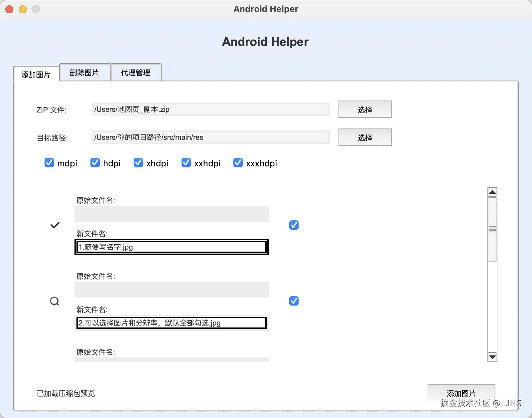This screenshot has height=418, width=532.
Task: Click the scroll down arrow of image list
Action: point(492,357)
